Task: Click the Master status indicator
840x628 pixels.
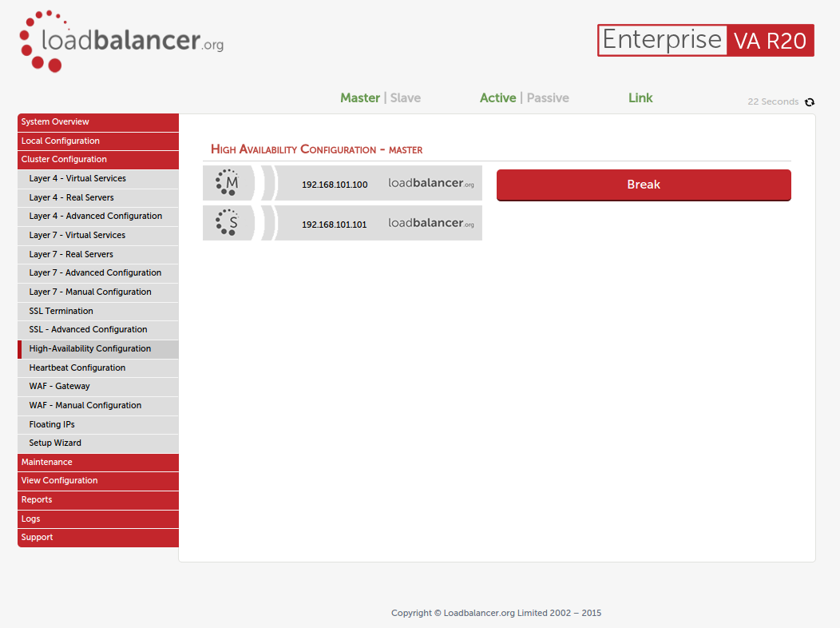Action: pos(360,98)
